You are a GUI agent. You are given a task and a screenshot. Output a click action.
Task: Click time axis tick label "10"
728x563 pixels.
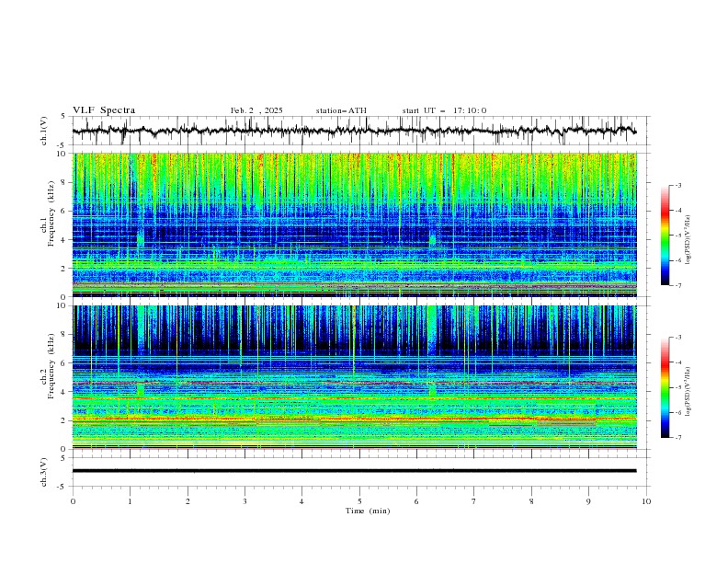click(x=646, y=501)
